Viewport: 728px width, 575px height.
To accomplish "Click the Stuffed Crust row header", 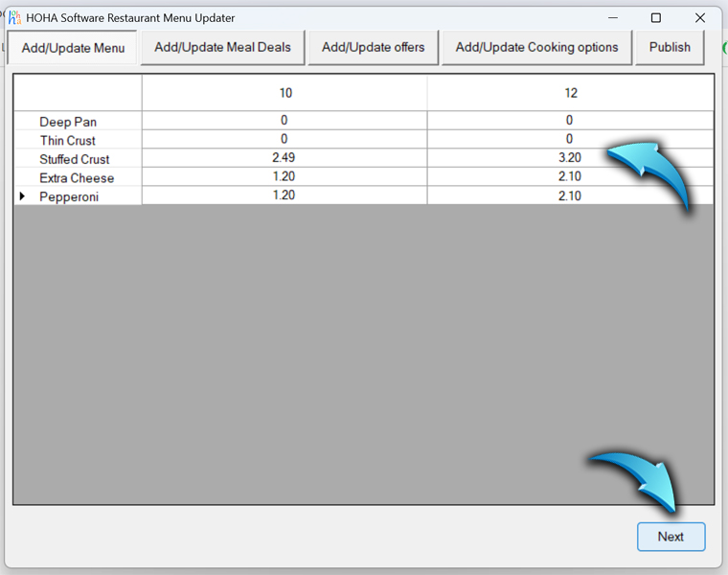I will pyautogui.click(x=75, y=159).
